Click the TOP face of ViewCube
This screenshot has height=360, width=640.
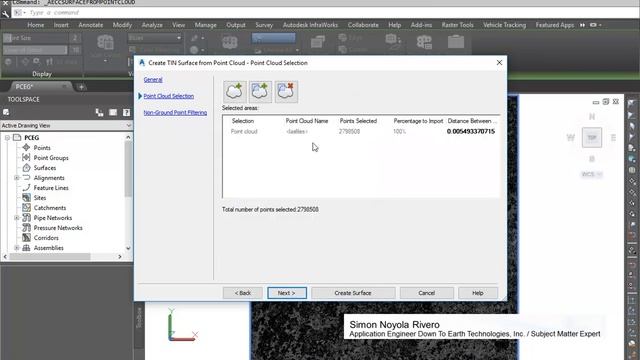(592, 138)
